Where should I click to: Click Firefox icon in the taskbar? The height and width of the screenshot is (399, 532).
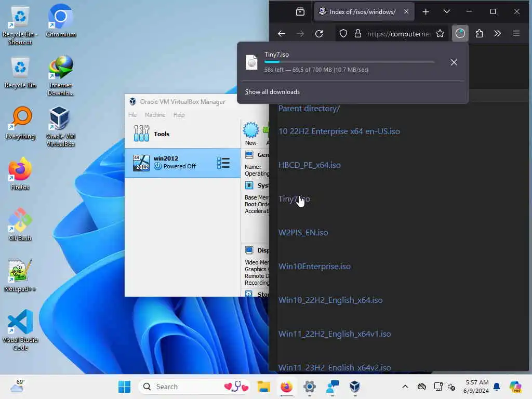287,387
